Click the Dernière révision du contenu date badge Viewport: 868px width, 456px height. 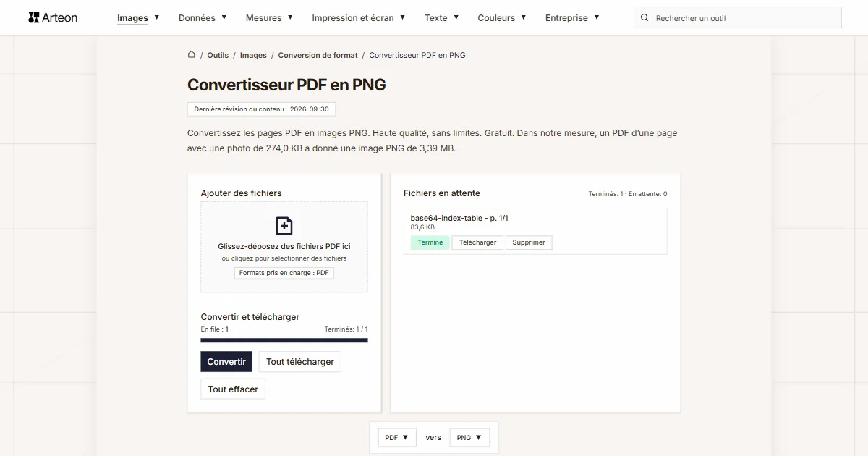click(x=261, y=109)
